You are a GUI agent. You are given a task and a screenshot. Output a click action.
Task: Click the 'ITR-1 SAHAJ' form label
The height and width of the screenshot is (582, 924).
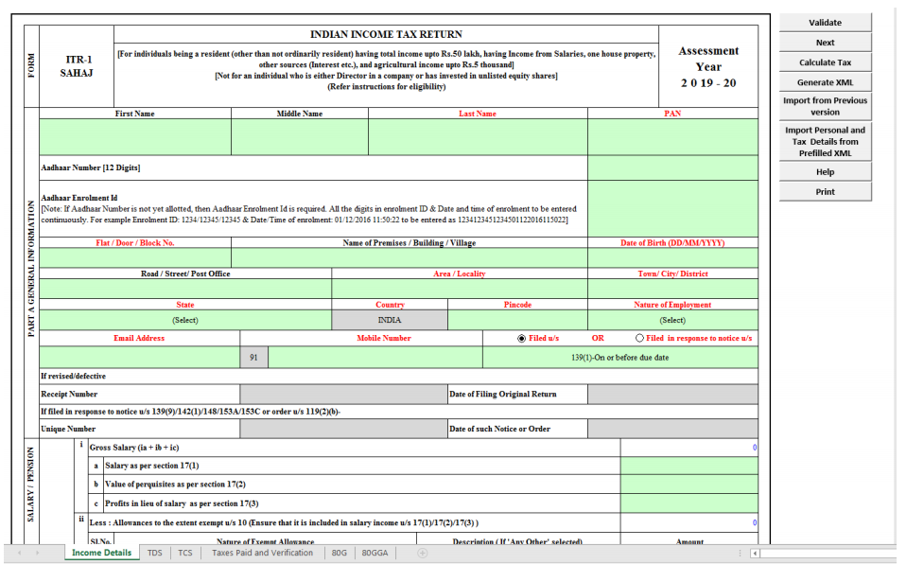tap(77, 66)
